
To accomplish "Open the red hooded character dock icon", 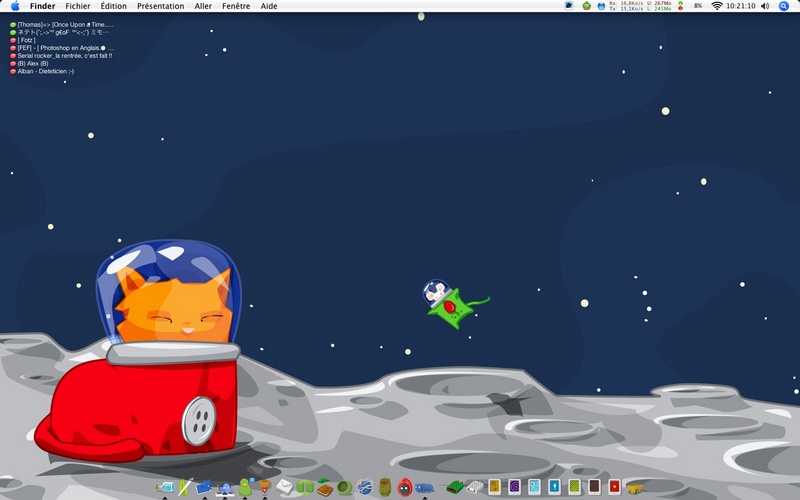I will point(405,487).
